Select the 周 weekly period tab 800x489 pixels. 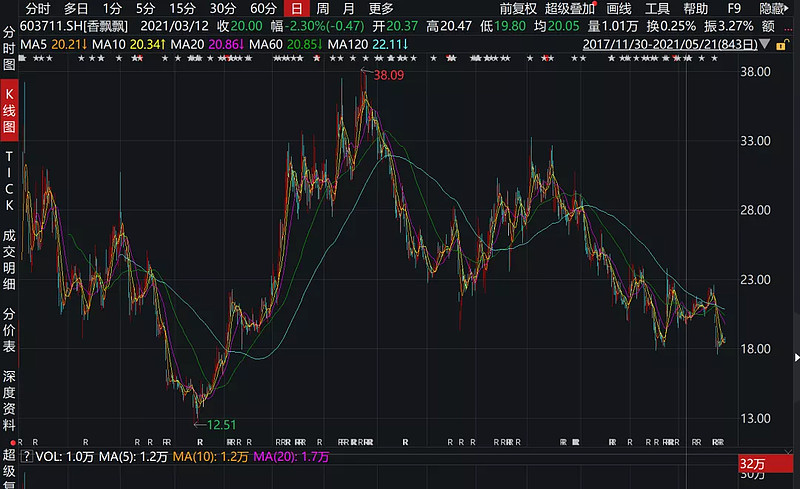click(x=323, y=8)
